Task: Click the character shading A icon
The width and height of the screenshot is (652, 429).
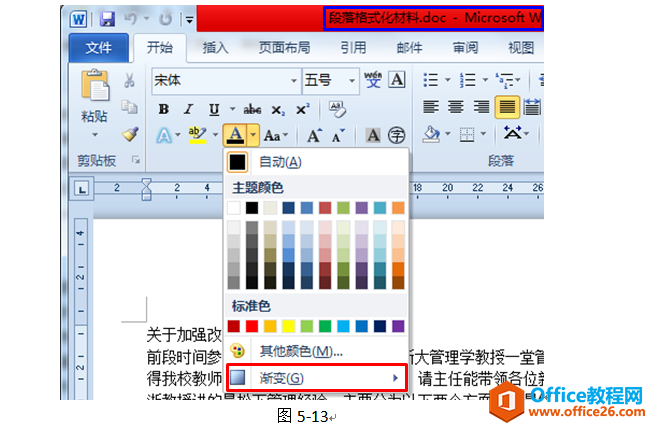Action: [x=373, y=135]
